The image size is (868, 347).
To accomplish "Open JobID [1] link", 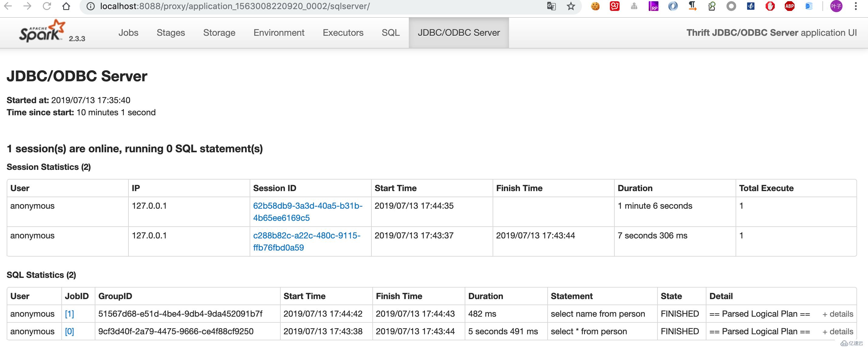I will tap(70, 314).
